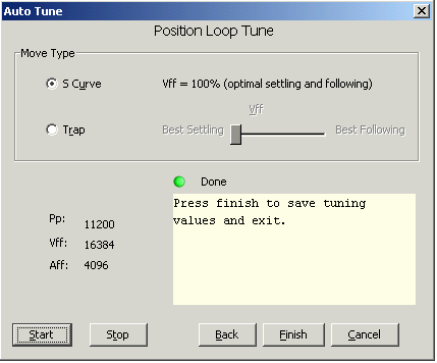The height and width of the screenshot is (363, 437).
Task: Click the green Done status indicator
Action: point(179,182)
